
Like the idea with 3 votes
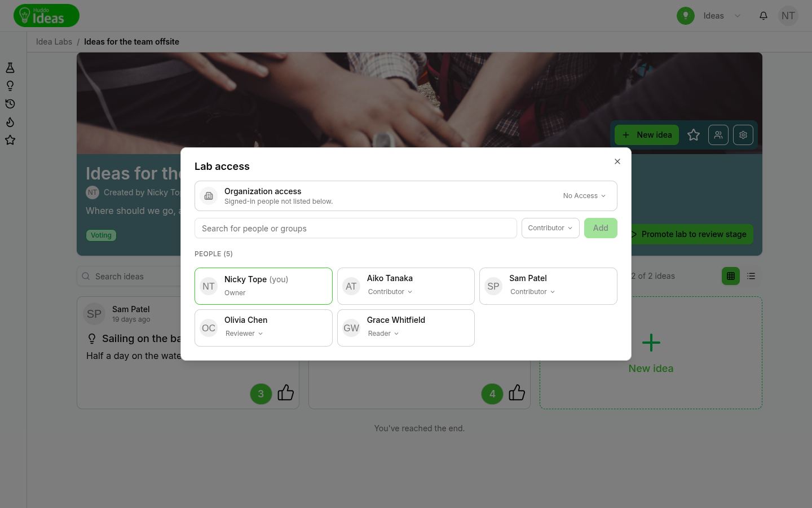(286, 393)
